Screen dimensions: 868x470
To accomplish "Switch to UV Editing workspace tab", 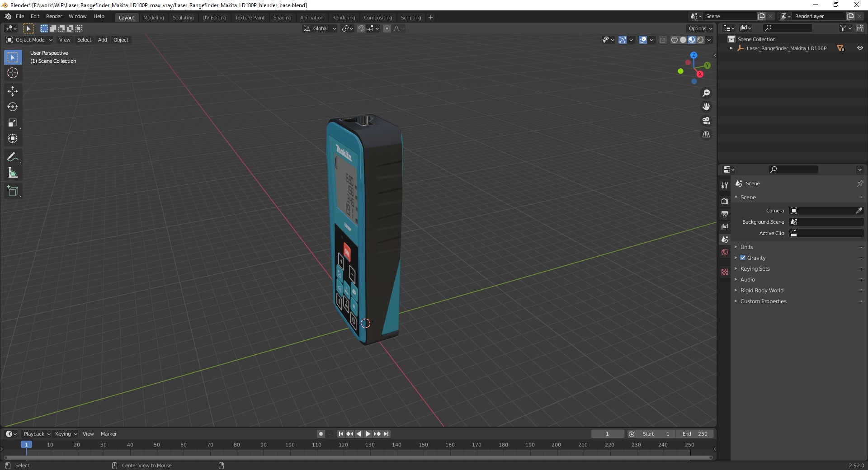I will tap(214, 18).
